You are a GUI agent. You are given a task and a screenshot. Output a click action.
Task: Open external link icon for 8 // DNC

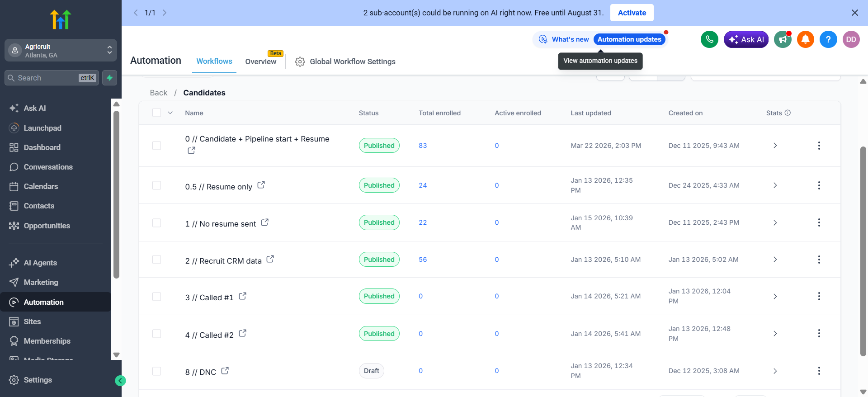click(x=225, y=370)
